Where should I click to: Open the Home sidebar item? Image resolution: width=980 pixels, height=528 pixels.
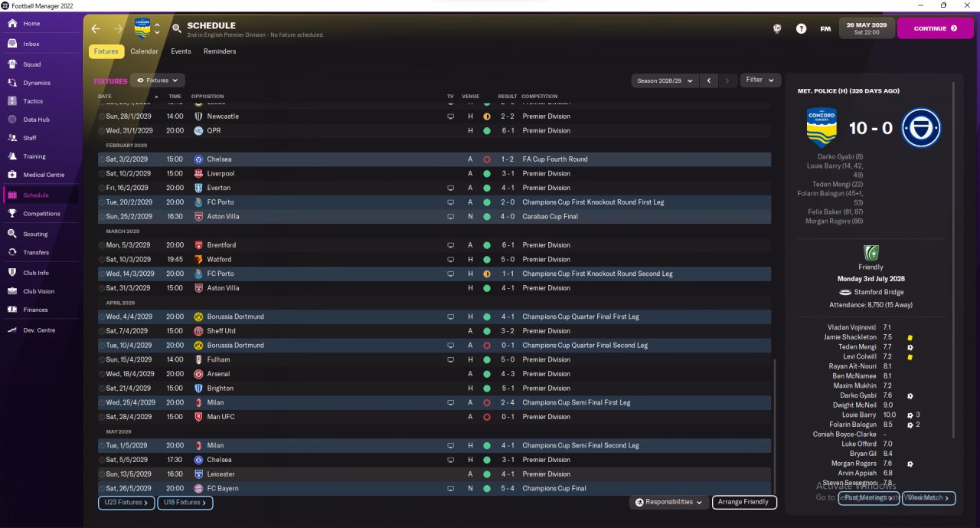[x=41, y=24]
